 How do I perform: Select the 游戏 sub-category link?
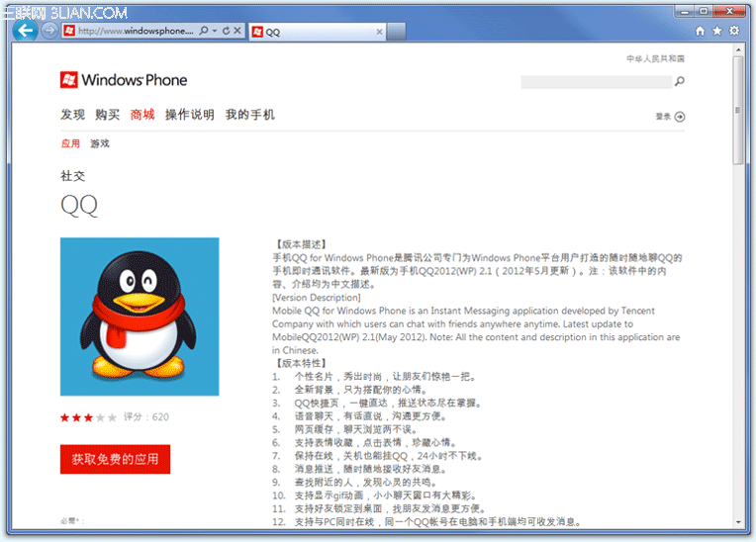tap(100, 143)
